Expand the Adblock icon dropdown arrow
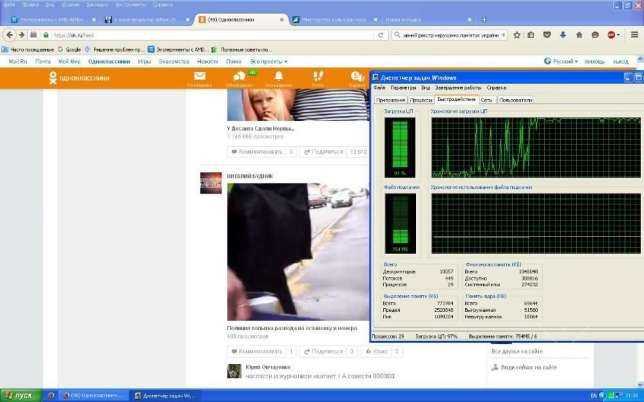This screenshot has width=644, height=402. tap(618, 36)
